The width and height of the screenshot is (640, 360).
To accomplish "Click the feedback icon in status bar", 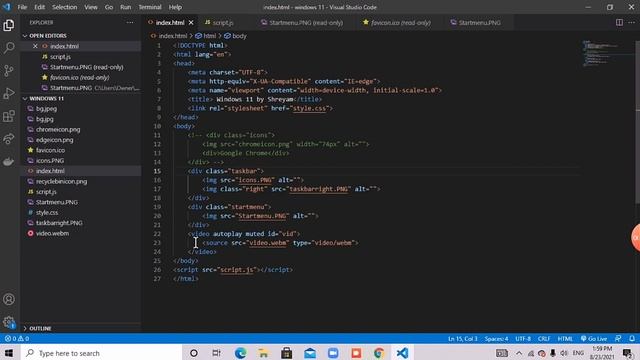I will click(618, 339).
